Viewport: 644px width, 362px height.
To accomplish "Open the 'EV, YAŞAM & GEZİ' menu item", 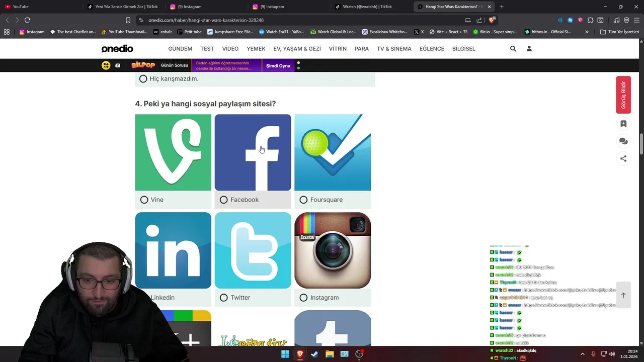I will tap(297, 49).
